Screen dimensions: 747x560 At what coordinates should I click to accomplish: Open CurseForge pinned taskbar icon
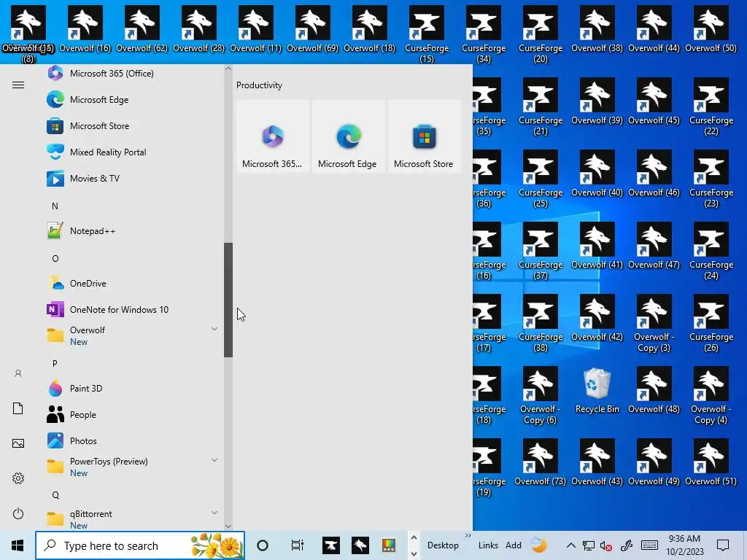coord(331,545)
